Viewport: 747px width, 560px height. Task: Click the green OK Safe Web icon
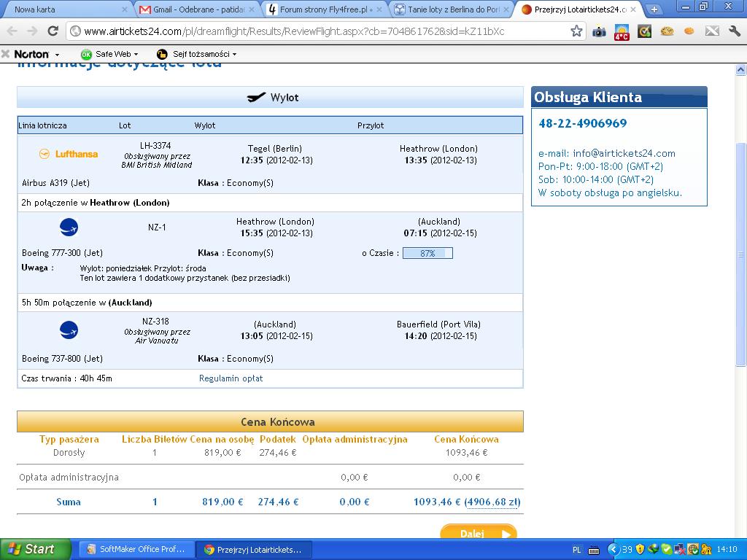[x=86, y=54]
